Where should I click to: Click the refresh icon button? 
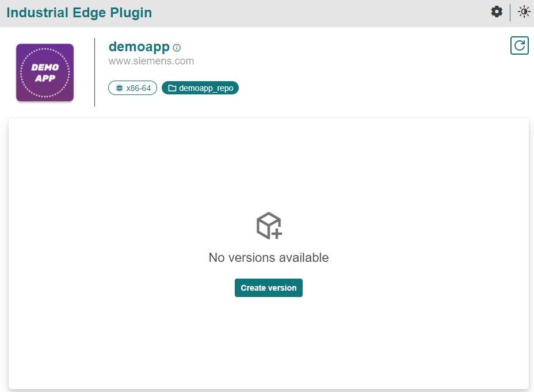[x=519, y=45]
